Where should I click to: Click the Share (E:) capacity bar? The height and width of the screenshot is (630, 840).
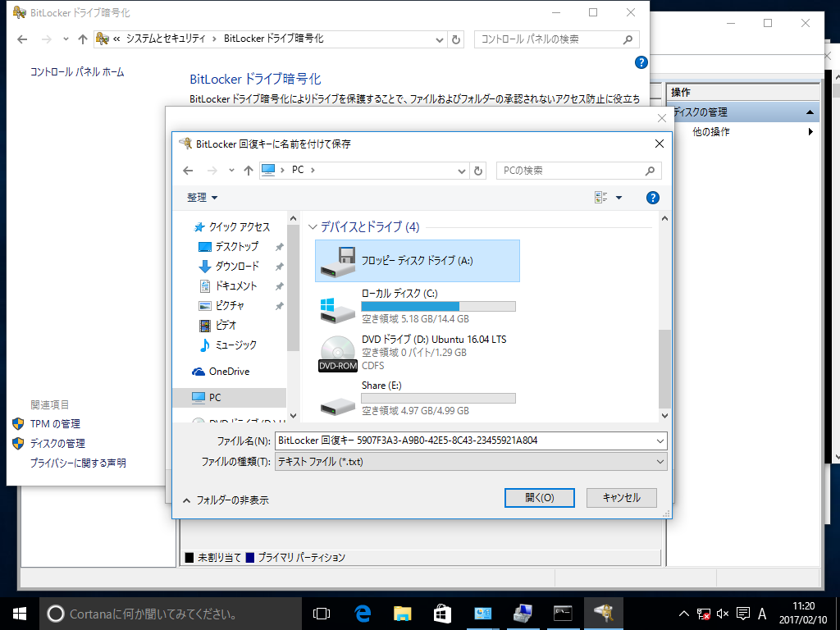(x=438, y=399)
